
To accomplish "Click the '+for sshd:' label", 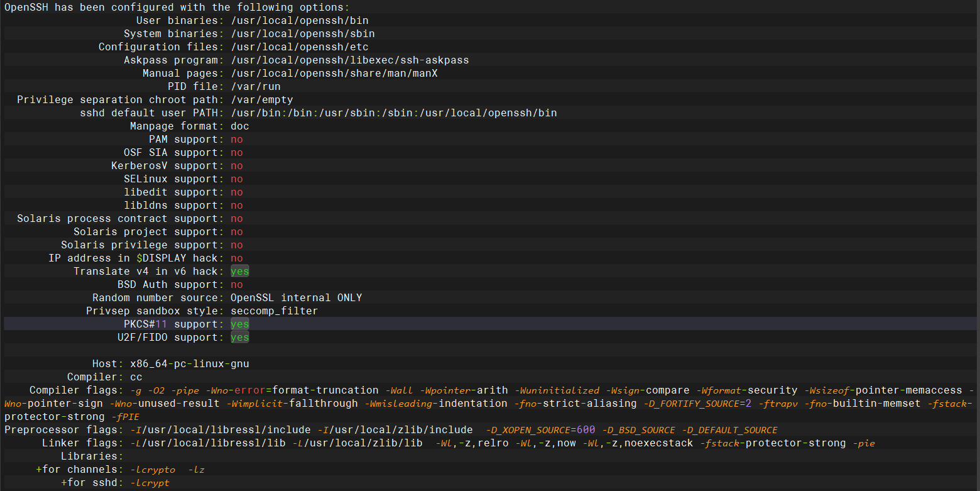I will point(92,483).
